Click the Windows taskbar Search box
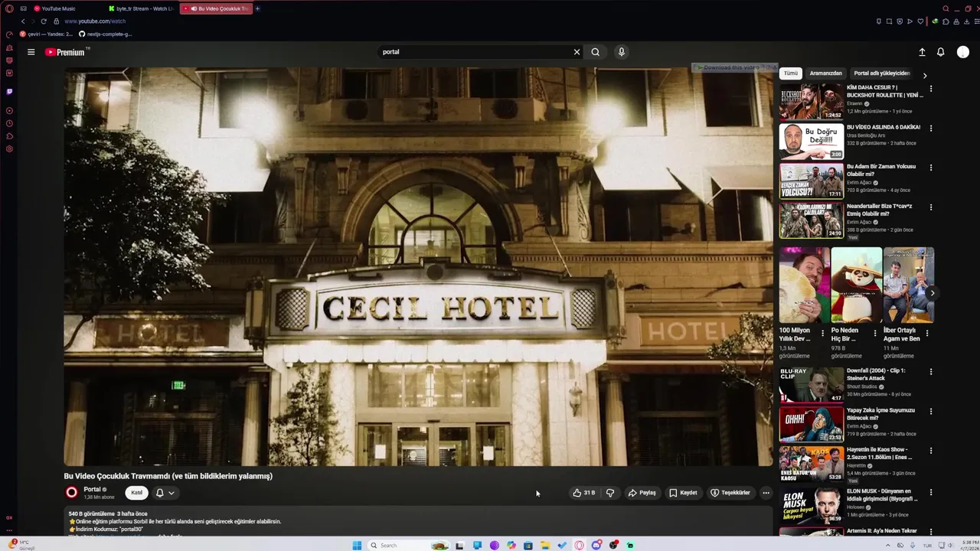Screen dimensions: 980x551 tap(407, 546)
